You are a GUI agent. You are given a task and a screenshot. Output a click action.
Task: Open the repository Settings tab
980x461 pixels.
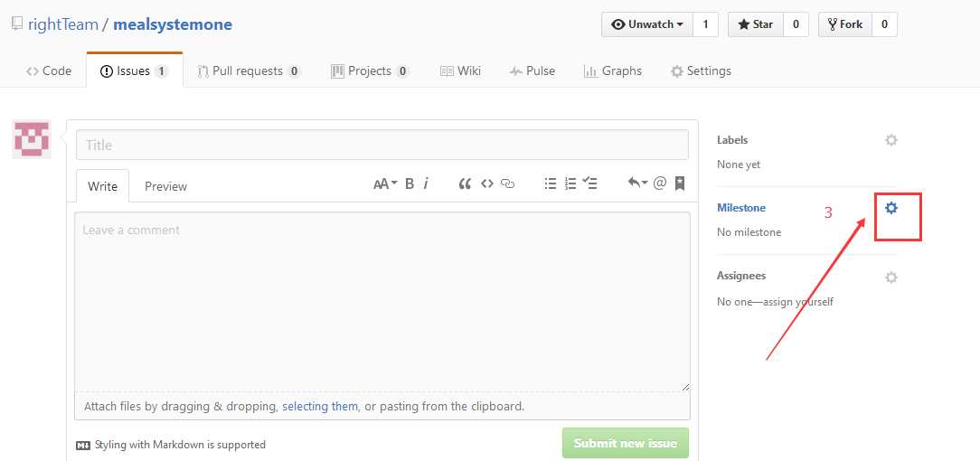click(701, 71)
